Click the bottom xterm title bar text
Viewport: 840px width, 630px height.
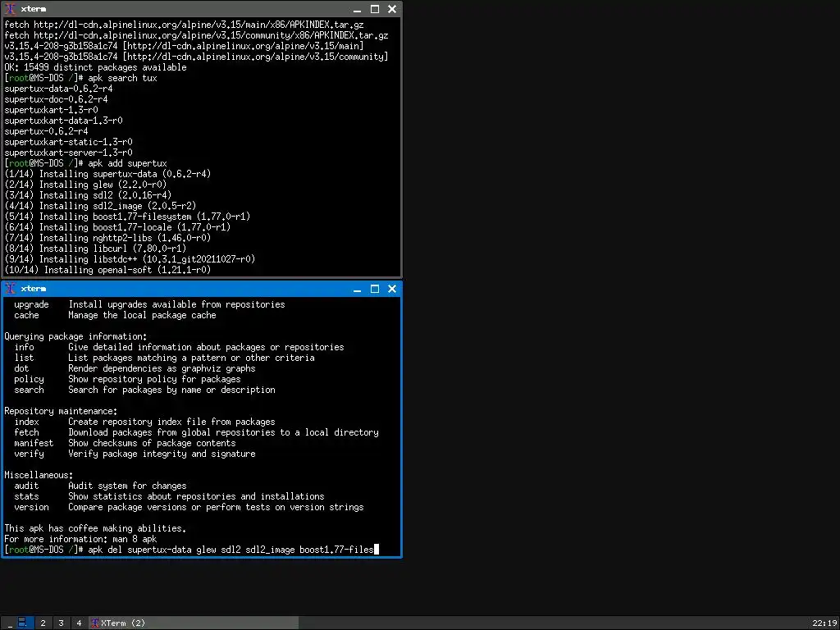tap(33, 289)
